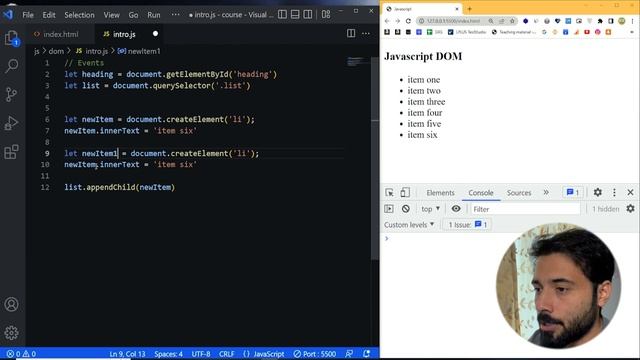Toggle the DevTools device toolbar
This screenshot has height=360, width=640.
coord(405,192)
